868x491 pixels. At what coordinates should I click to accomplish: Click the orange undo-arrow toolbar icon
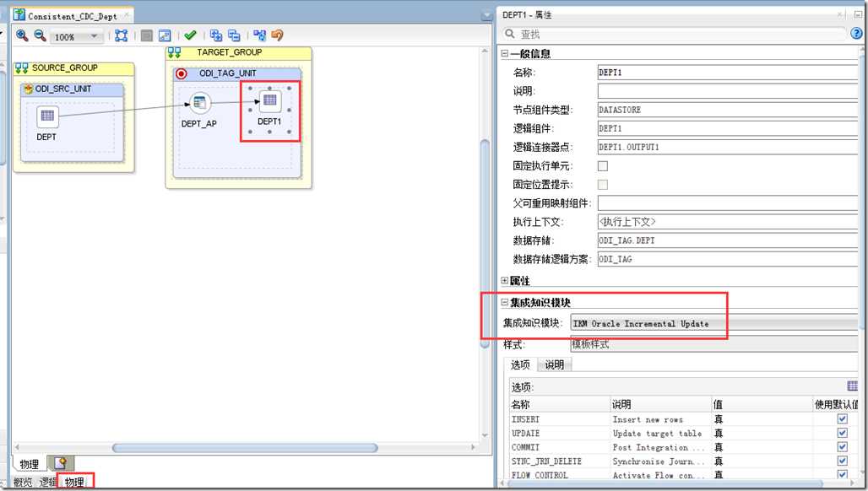[277, 36]
